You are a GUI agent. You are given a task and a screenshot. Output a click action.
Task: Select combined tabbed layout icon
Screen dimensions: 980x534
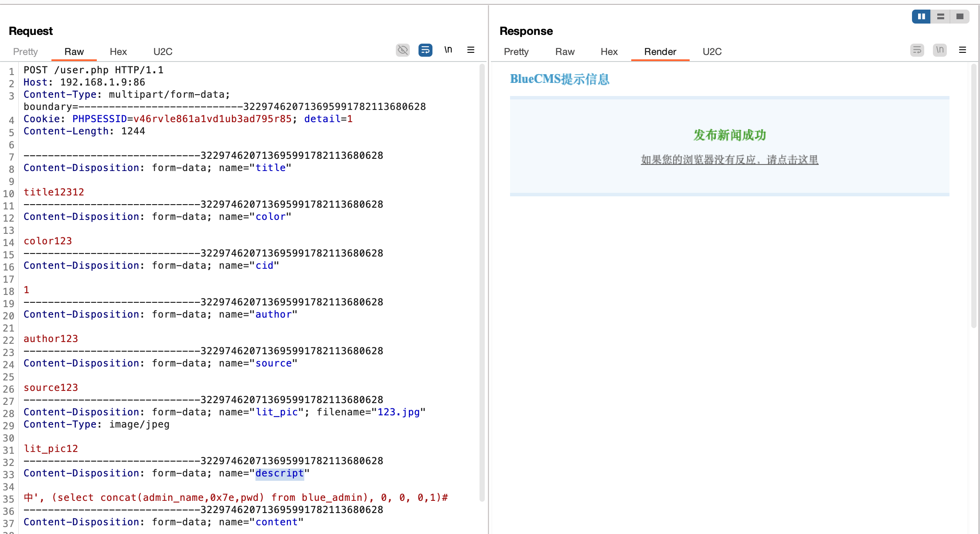point(960,17)
